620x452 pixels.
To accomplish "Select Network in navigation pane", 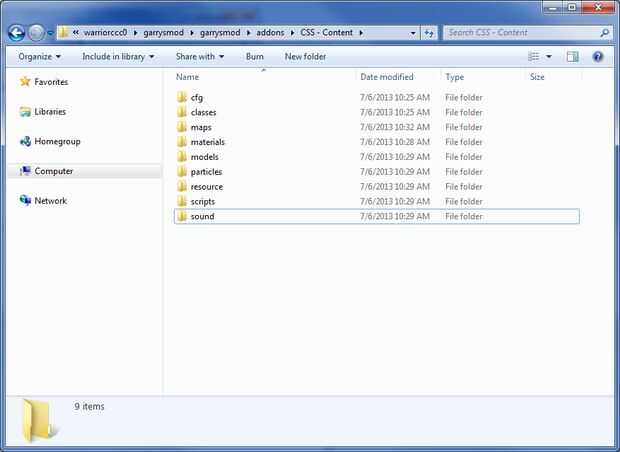I will pyautogui.click(x=50, y=201).
